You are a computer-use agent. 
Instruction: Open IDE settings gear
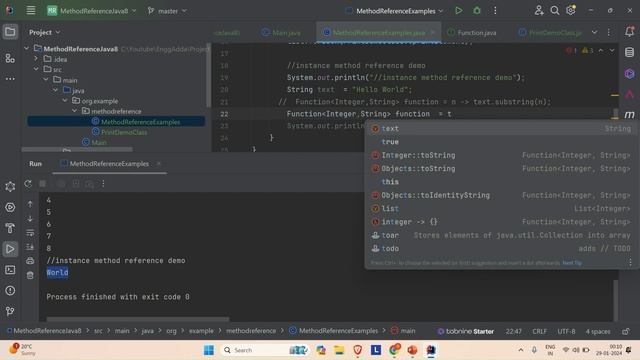(571, 11)
